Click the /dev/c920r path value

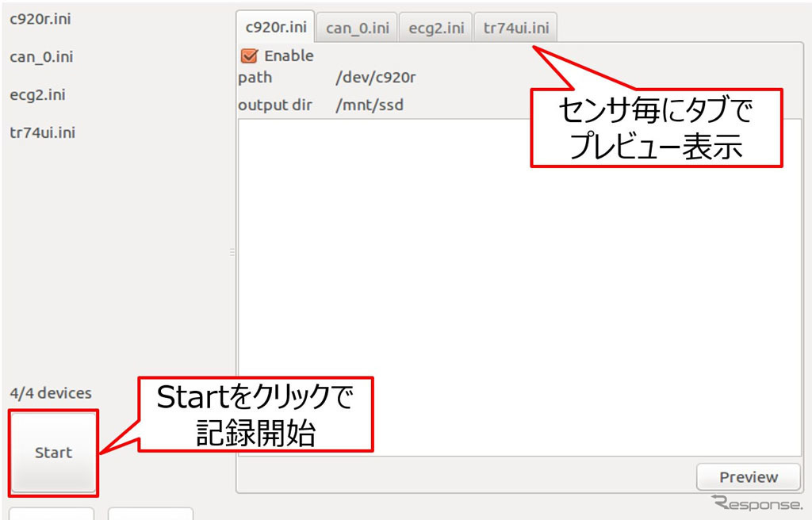pos(376,78)
